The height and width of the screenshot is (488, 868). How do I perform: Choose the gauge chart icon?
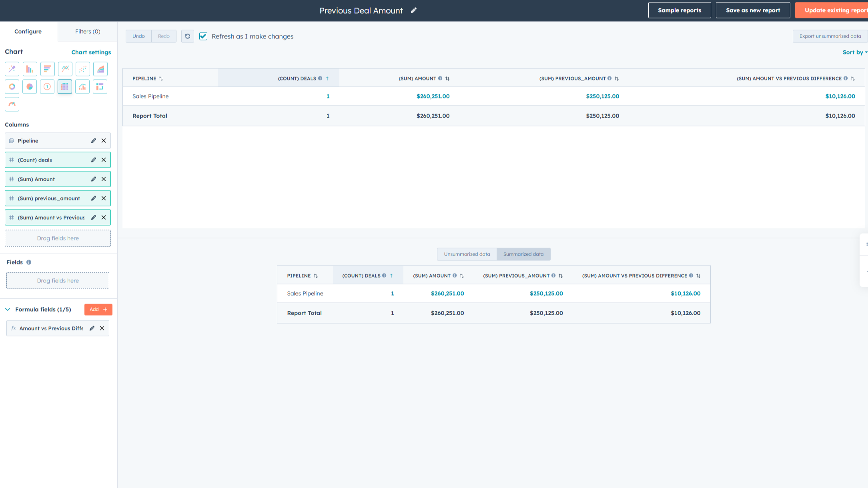click(x=12, y=104)
